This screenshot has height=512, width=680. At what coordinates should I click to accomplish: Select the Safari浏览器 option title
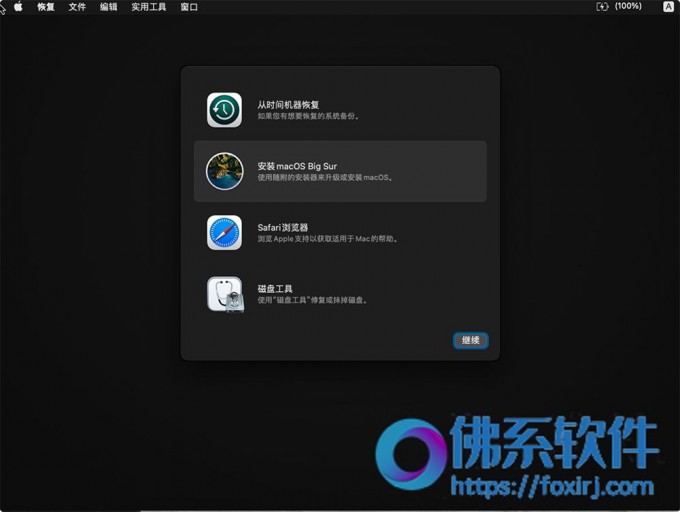click(x=282, y=228)
